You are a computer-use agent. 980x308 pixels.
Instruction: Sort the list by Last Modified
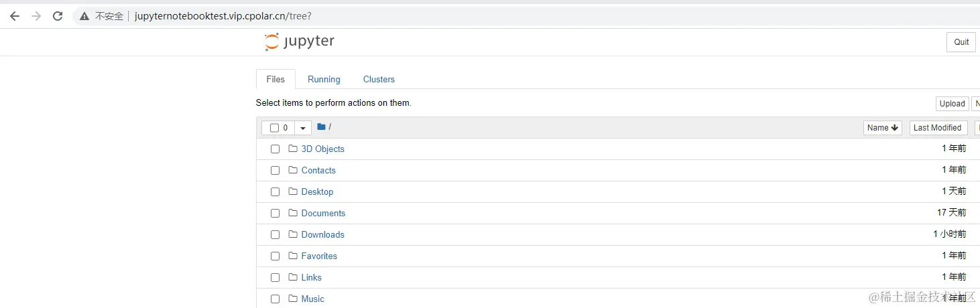click(937, 128)
